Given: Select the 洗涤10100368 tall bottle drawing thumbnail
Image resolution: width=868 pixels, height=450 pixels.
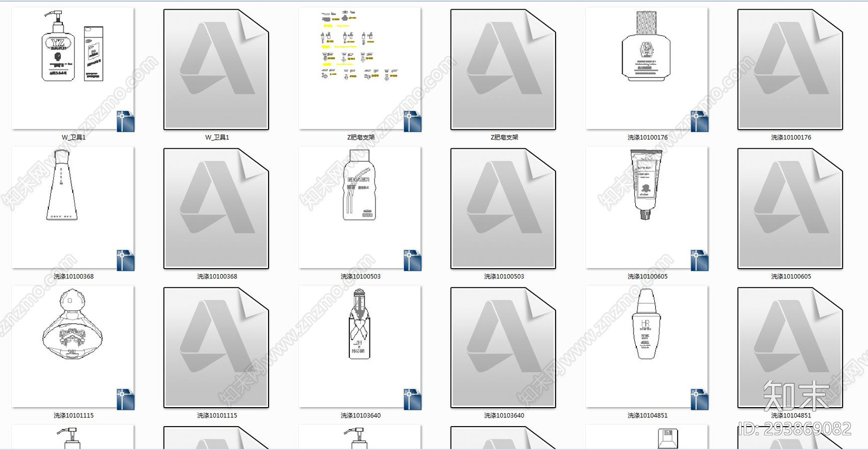Looking at the screenshot, I should pyautogui.click(x=73, y=208).
